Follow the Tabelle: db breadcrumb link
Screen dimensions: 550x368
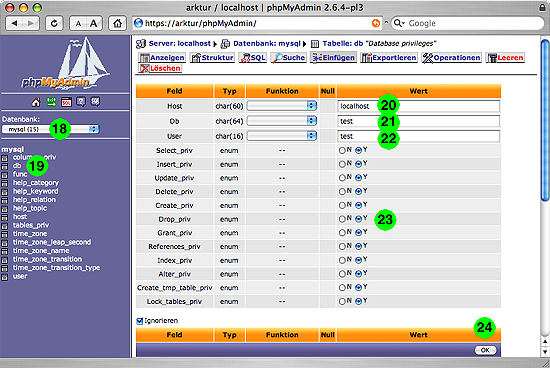point(342,44)
